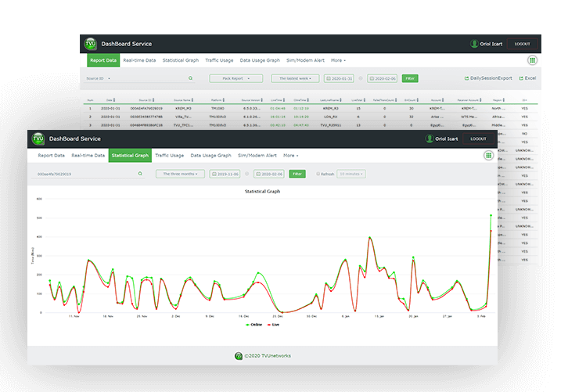The width and height of the screenshot is (586, 392).
Task: Click the DailySessionExport icon in back window
Action: click(467, 78)
